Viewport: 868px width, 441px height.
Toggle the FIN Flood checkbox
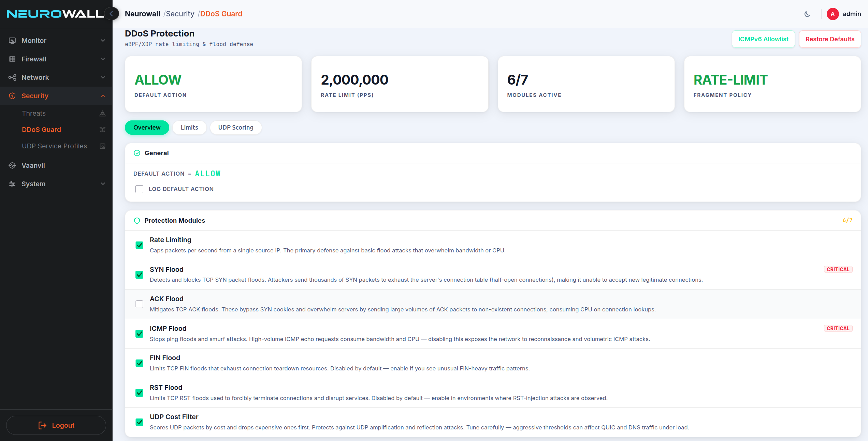pos(139,363)
